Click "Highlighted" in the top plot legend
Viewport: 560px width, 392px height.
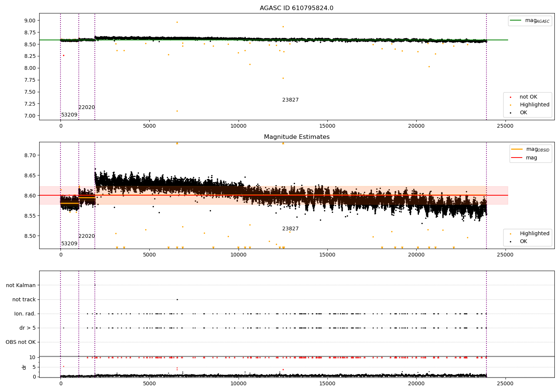[534, 105]
